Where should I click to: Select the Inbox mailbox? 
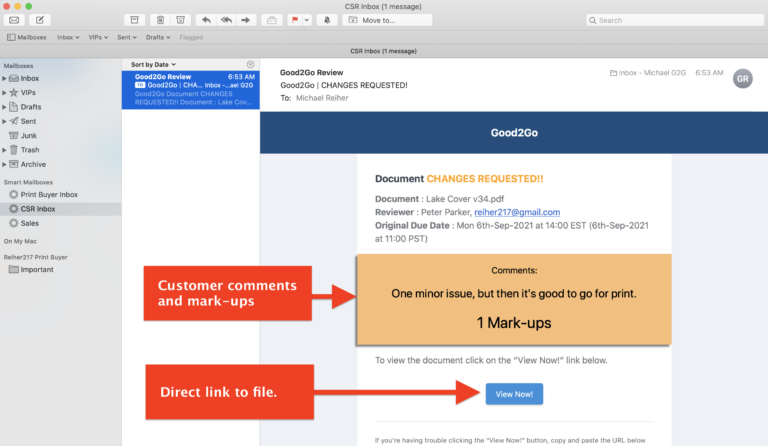click(29, 78)
